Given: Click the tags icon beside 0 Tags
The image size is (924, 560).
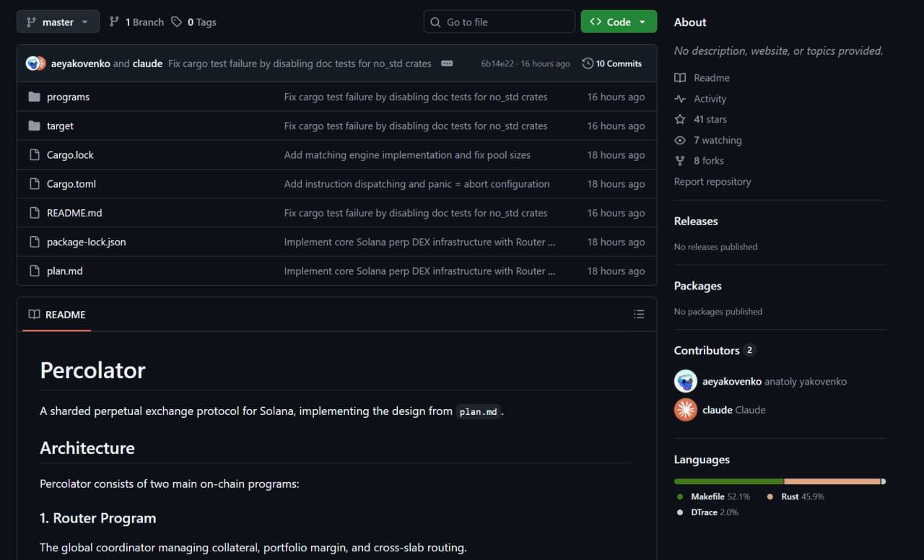Looking at the screenshot, I should 177,22.
